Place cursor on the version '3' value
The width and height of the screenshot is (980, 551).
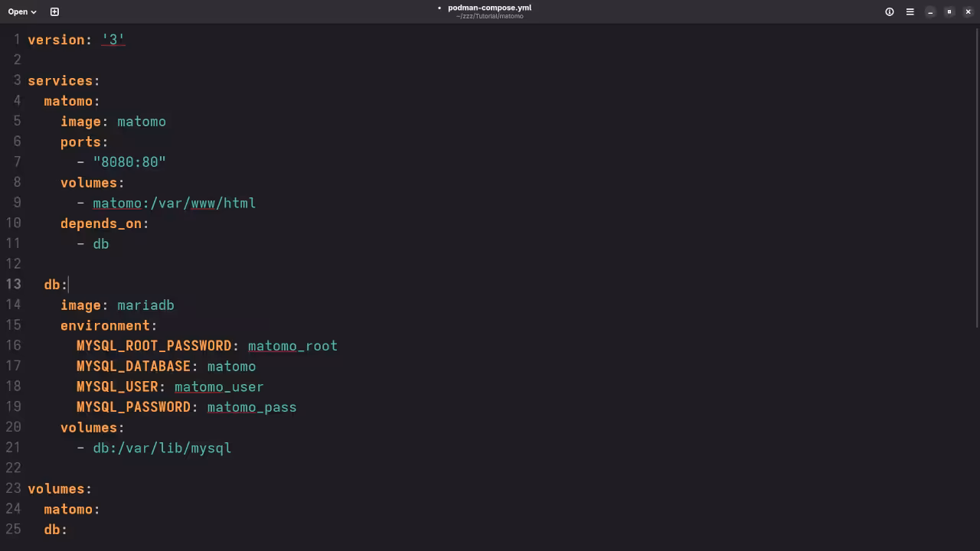click(x=113, y=40)
